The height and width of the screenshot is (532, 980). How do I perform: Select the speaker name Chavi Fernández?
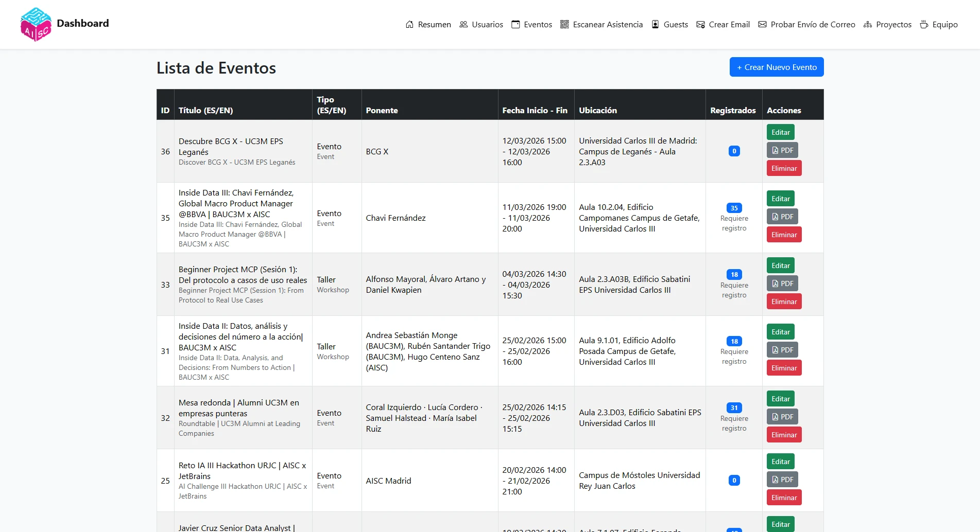pos(396,218)
